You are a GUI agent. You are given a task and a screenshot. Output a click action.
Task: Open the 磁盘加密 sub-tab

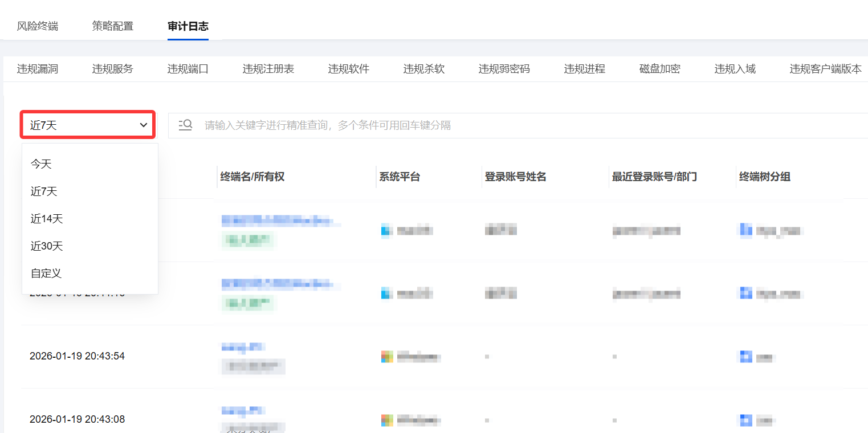click(x=659, y=69)
